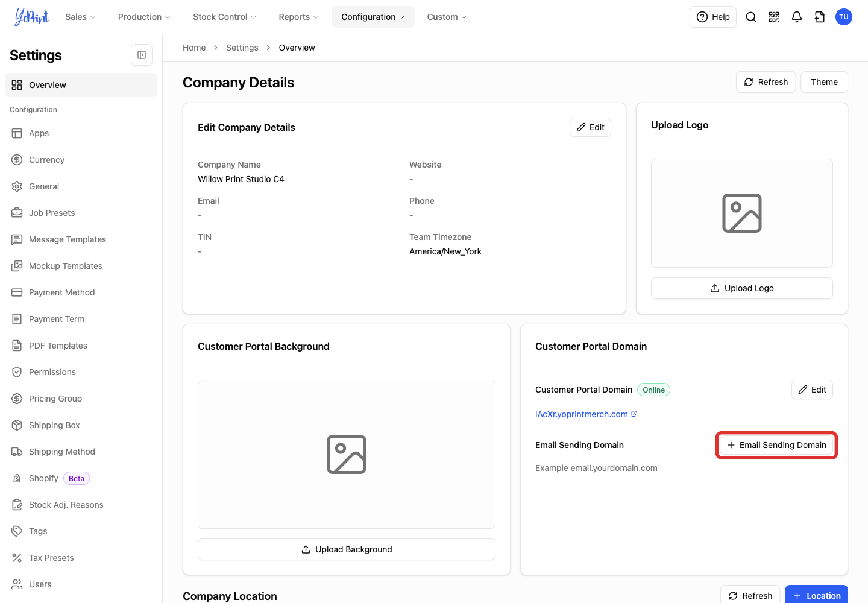
Task: Open the IAcXr.yoprintmerch.com portal link
Action: click(582, 414)
